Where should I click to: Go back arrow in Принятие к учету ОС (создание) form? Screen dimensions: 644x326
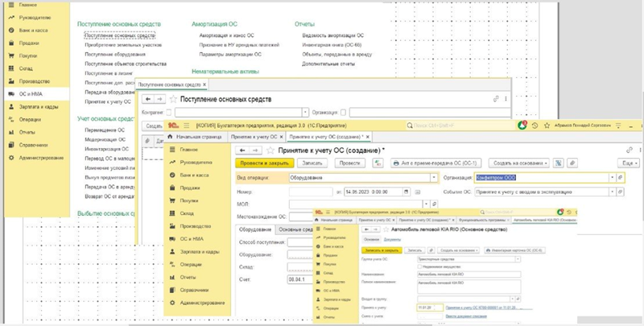pos(243,151)
